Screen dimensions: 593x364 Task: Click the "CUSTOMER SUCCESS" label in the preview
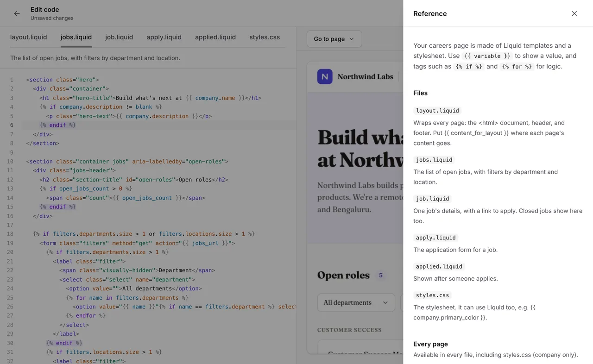point(349,330)
